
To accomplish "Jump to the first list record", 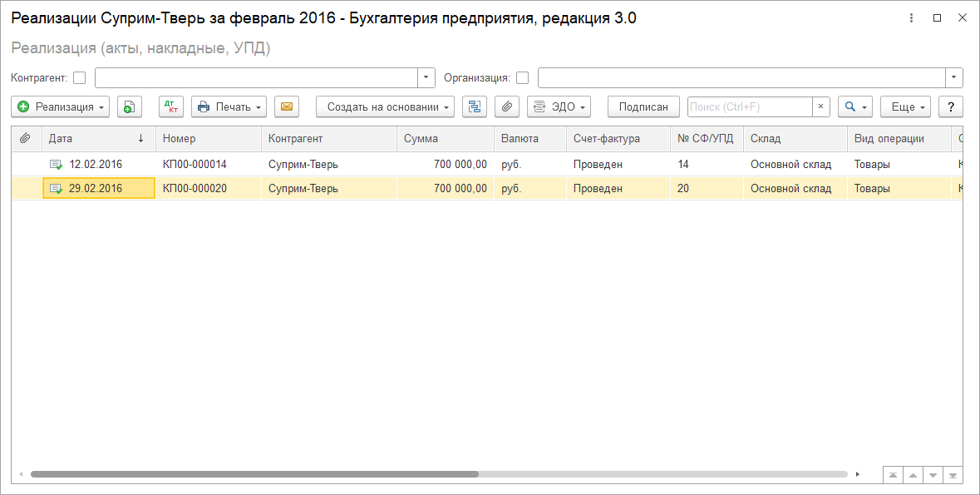I will [x=893, y=476].
